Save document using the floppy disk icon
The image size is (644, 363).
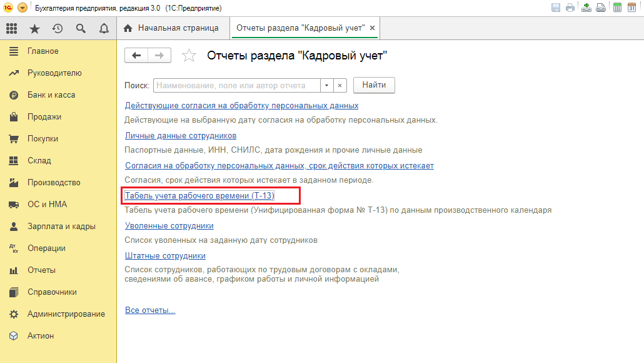coord(556,8)
